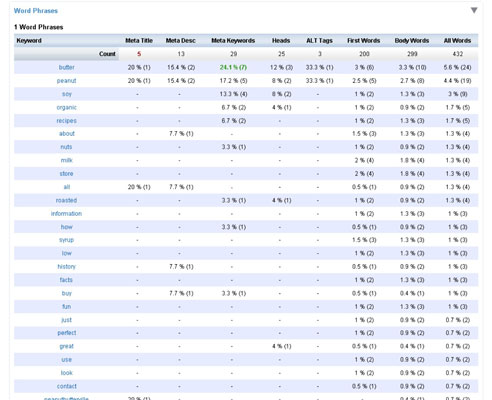Screen dimensions: 492x400
Task: Collapse the Word Phrases panel arrow
Action: coord(474,10)
